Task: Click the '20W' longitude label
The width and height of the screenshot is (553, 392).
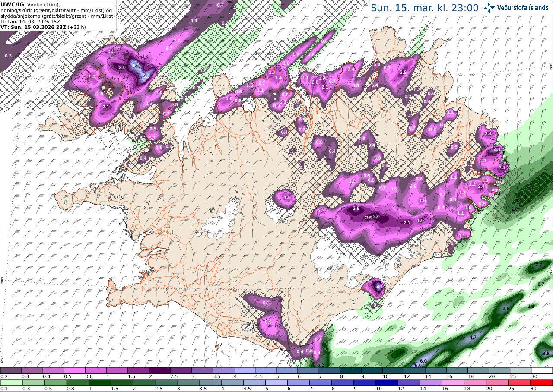Action: tap(229, 2)
